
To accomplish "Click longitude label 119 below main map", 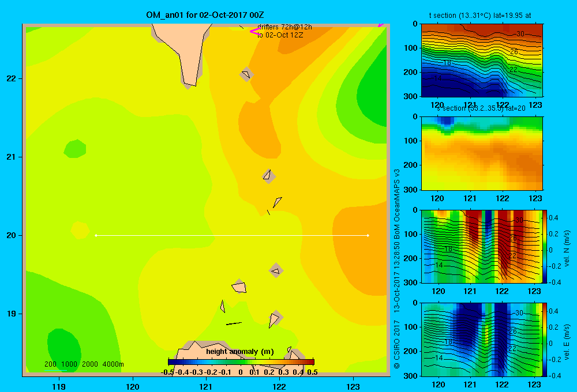I will (x=59, y=386).
